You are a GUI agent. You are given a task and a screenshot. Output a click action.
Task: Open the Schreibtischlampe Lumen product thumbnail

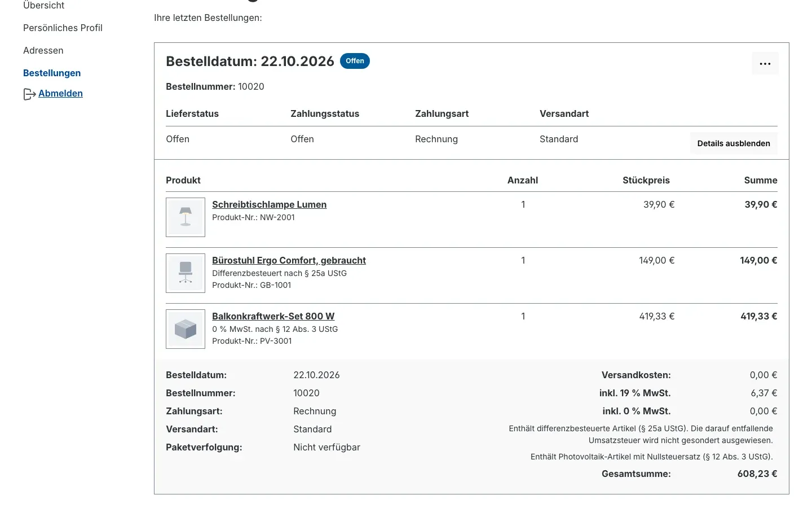[186, 217]
